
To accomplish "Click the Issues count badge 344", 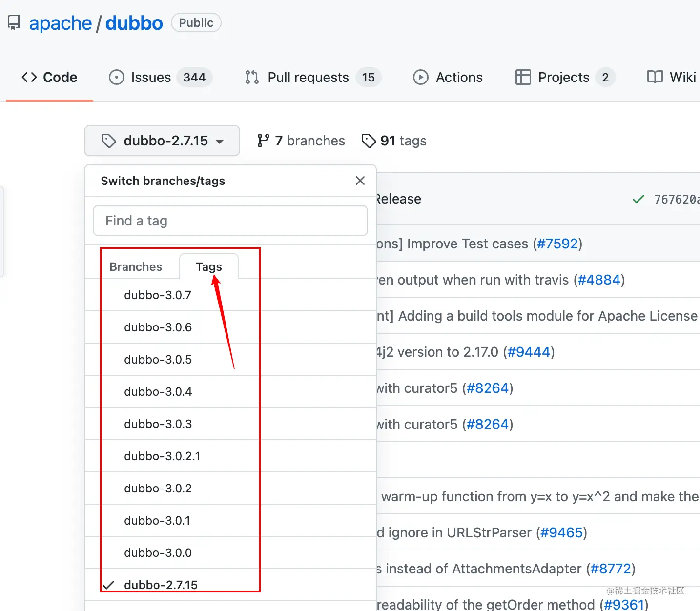I will tap(194, 77).
